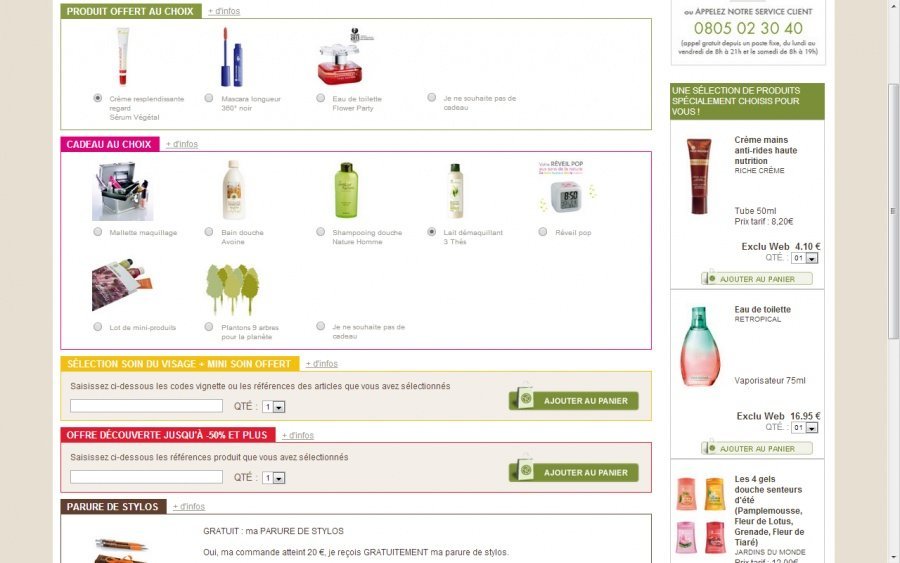The width and height of the screenshot is (900, 563).
Task: Open the QTÉ dropdown in Offre découverte section
Action: pos(273,477)
